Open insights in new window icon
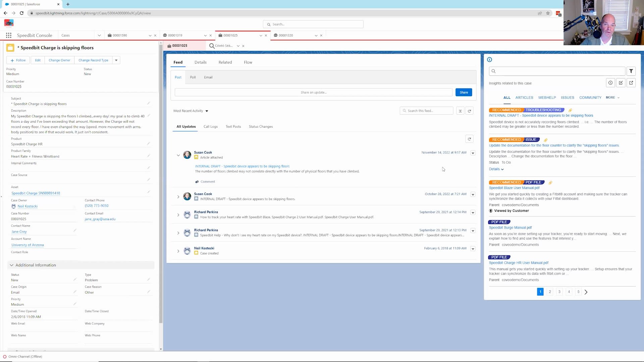Viewport: 644px width, 362px height. 631,83
